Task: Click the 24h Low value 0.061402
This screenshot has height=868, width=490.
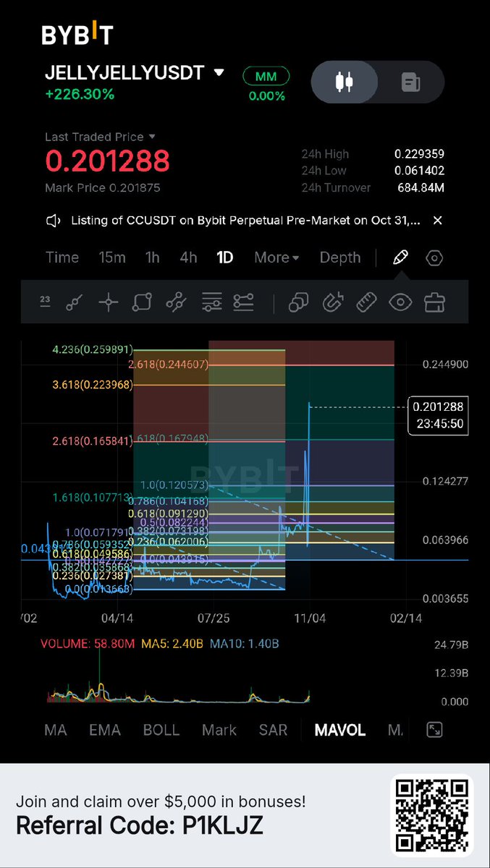Action: click(419, 171)
